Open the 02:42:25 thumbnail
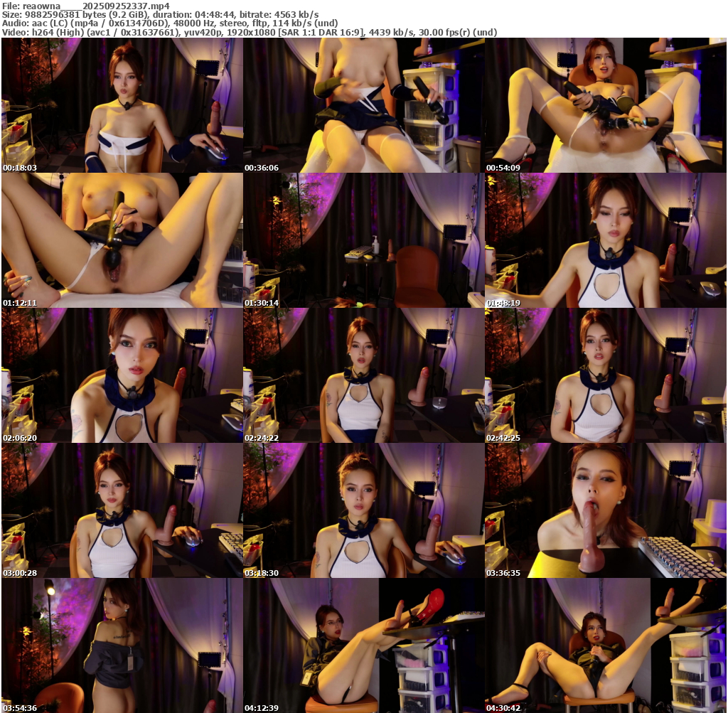The height and width of the screenshot is (713, 728). 605,375
